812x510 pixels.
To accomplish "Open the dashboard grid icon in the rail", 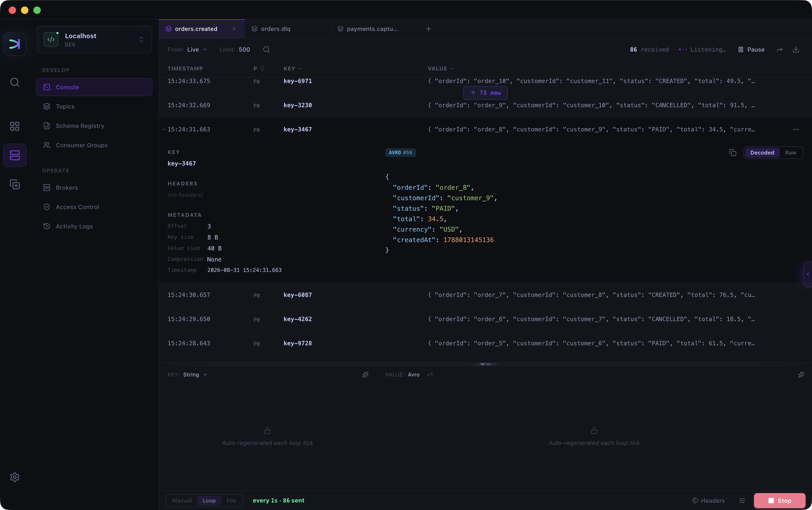I will point(15,127).
